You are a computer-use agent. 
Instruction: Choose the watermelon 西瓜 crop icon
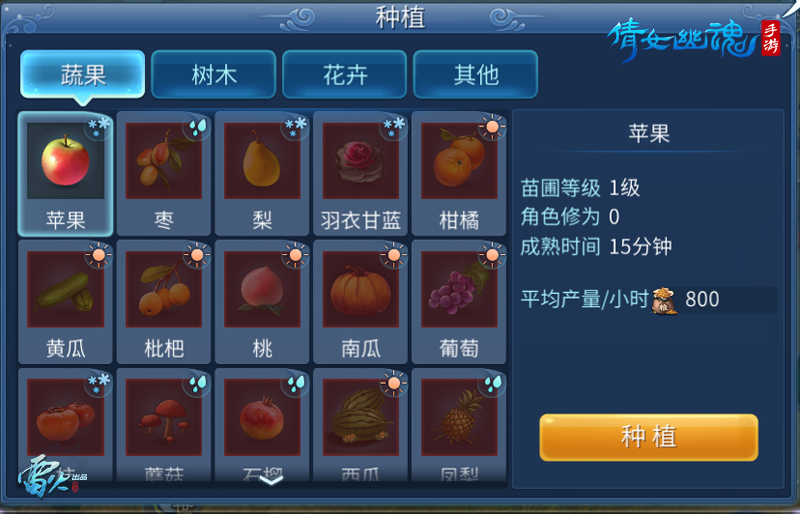(361, 417)
